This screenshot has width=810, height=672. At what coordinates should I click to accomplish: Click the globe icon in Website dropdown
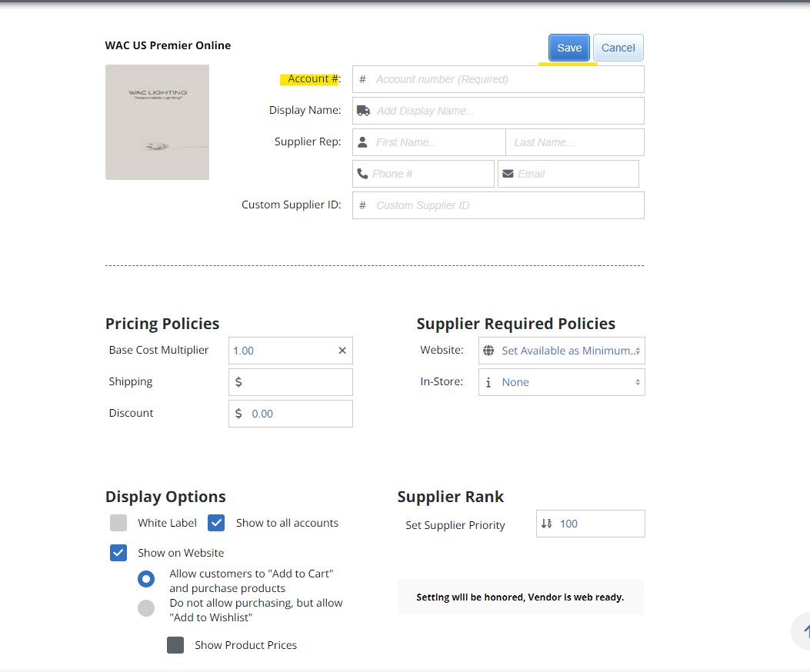488,351
